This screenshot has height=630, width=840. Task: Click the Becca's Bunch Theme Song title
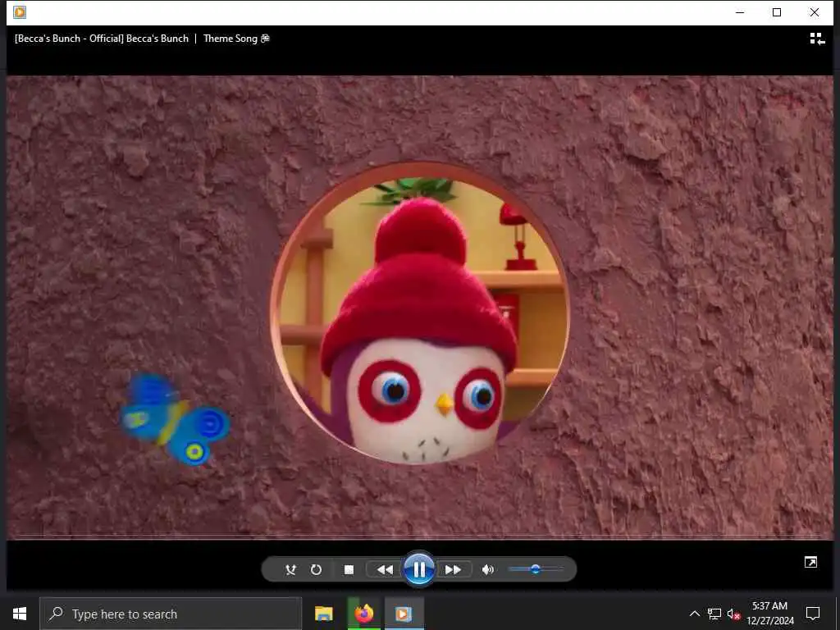click(142, 39)
